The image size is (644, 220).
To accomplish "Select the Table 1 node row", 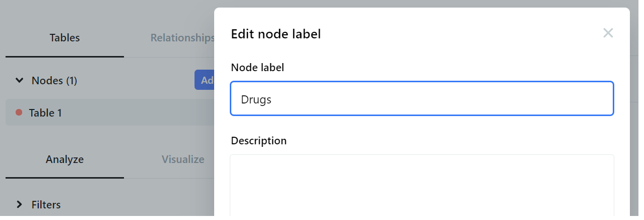I will (x=111, y=113).
